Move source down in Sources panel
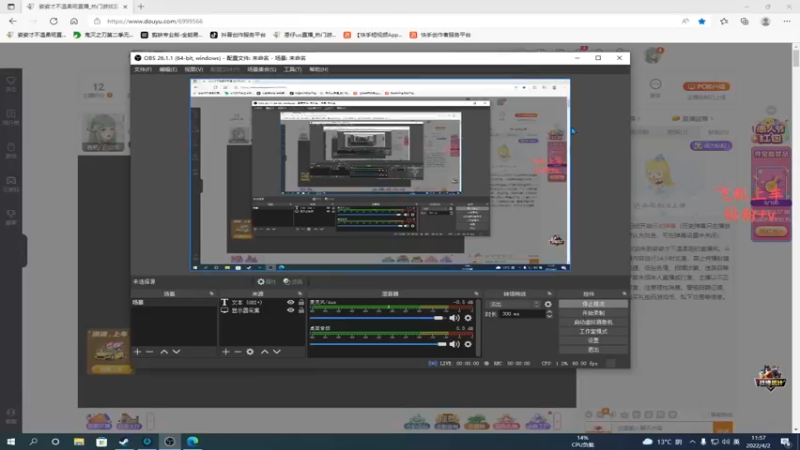 (277, 352)
